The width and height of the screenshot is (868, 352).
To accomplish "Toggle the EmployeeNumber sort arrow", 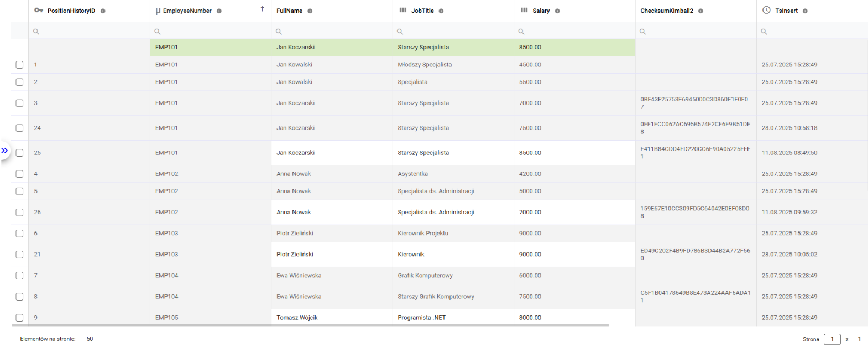I will click(262, 9).
